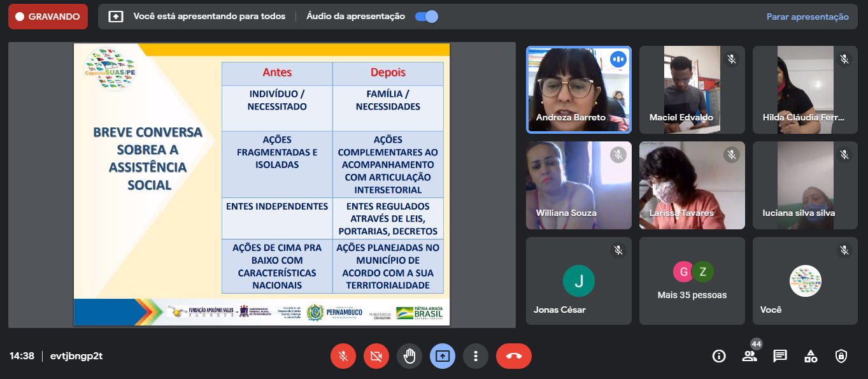
Task: Open the three-dot more options menu
Action: (x=476, y=356)
